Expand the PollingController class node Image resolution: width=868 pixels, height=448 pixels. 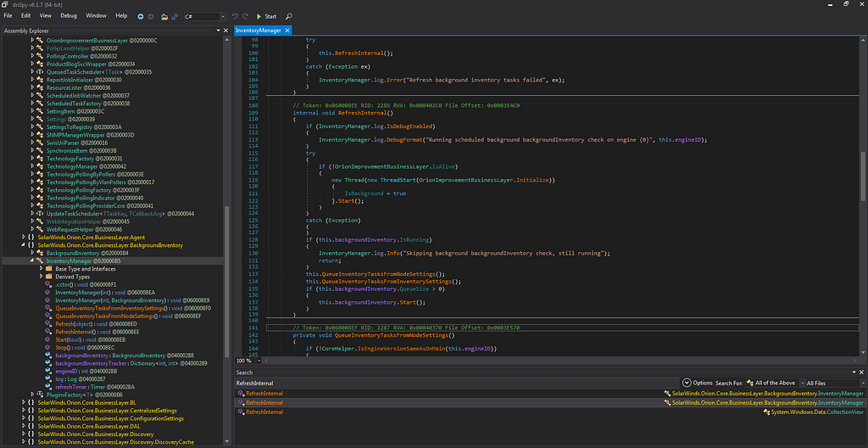[32, 56]
